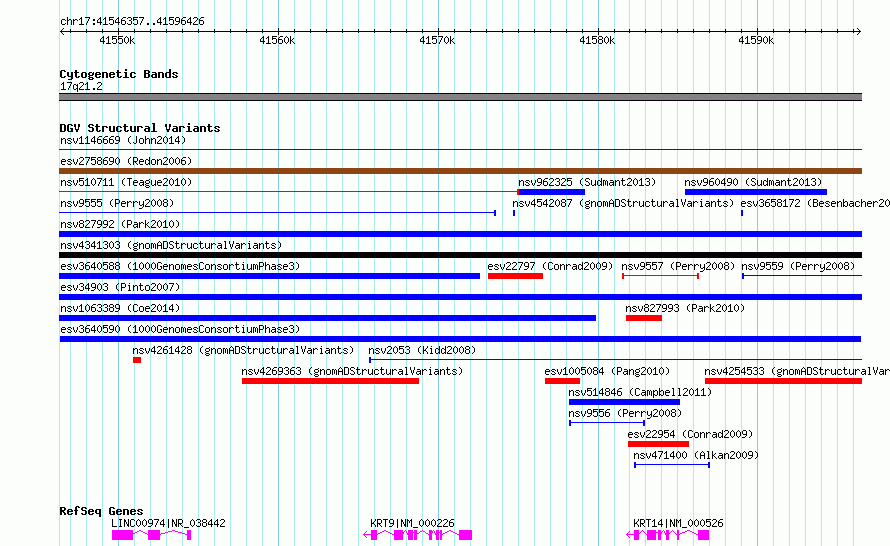Screen dimensions: 890x546
Task: Click the RefSeq Genes track title
Action: 101,511
